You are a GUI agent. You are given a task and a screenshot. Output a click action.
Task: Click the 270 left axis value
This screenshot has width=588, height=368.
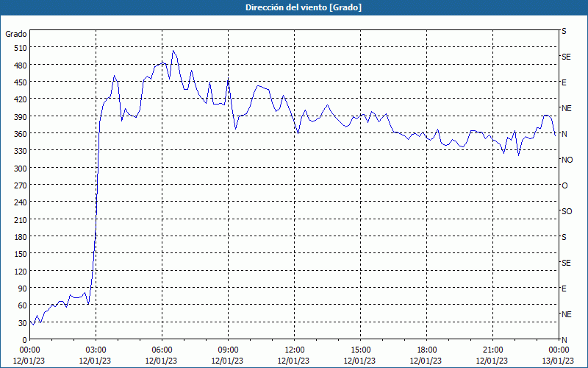click(x=21, y=185)
